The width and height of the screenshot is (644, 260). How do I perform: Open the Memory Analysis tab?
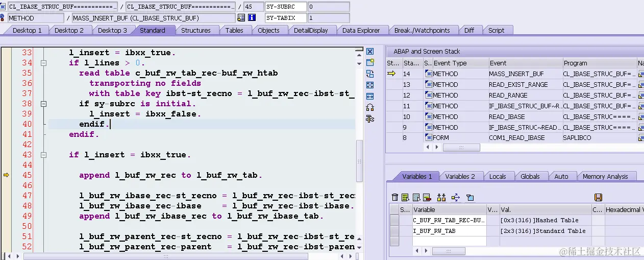(605, 176)
